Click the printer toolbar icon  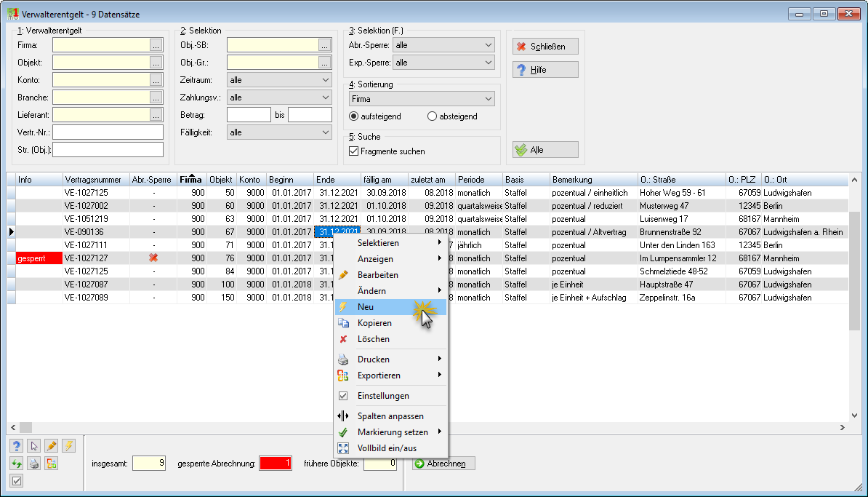tap(34, 464)
